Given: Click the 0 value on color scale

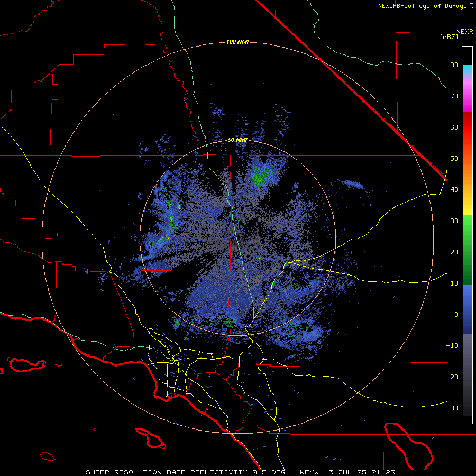Looking at the screenshot, I should [x=456, y=315].
